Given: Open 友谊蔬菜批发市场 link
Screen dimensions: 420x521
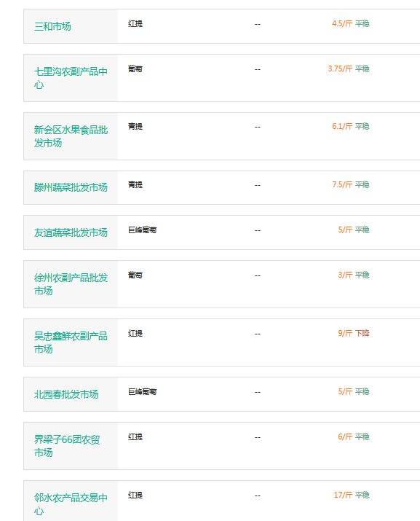Looking at the screenshot, I should 71,232.
